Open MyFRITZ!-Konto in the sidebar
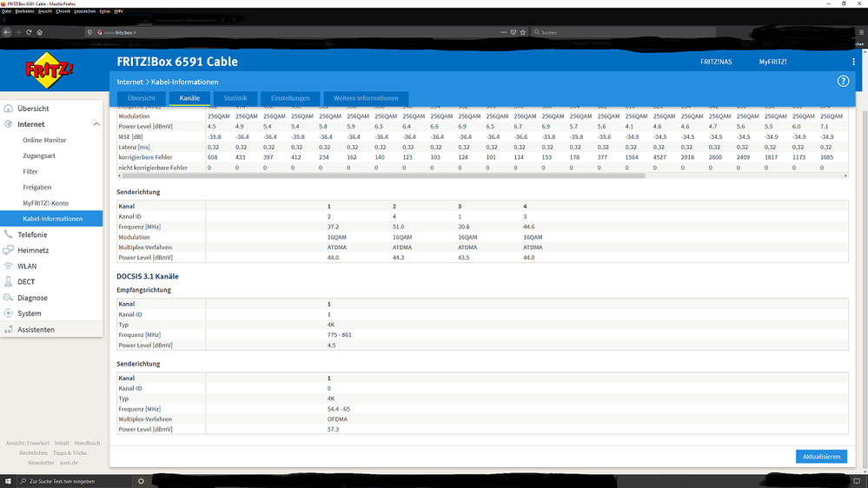868x488 pixels. click(x=46, y=203)
